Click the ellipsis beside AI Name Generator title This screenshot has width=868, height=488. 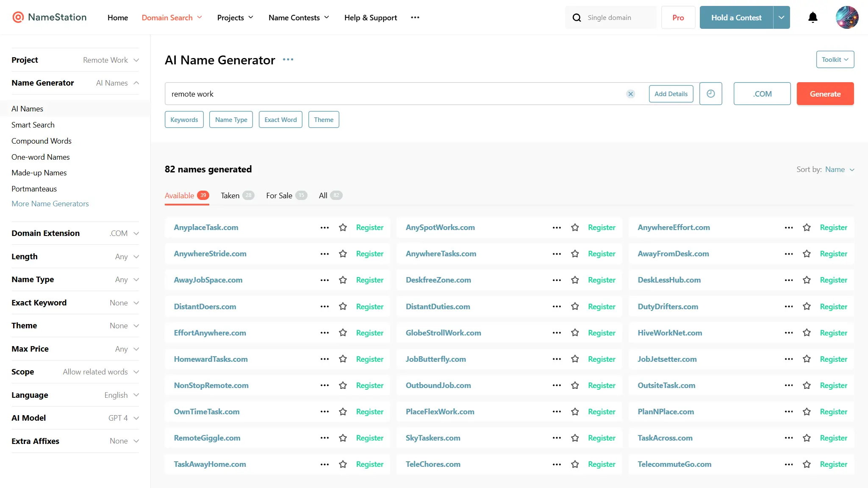pos(288,60)
